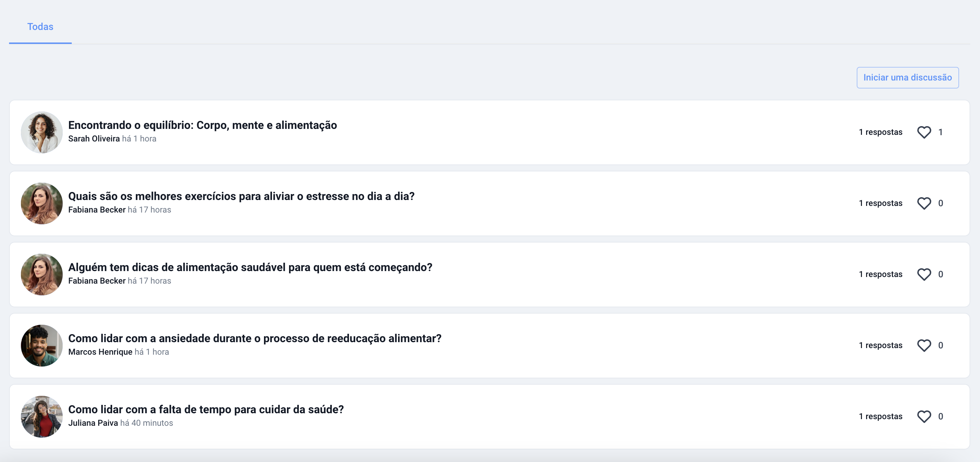Open Encontrando o equilíbrio discussion title
The height and width of the screenshot is (462, 980).
202,125
